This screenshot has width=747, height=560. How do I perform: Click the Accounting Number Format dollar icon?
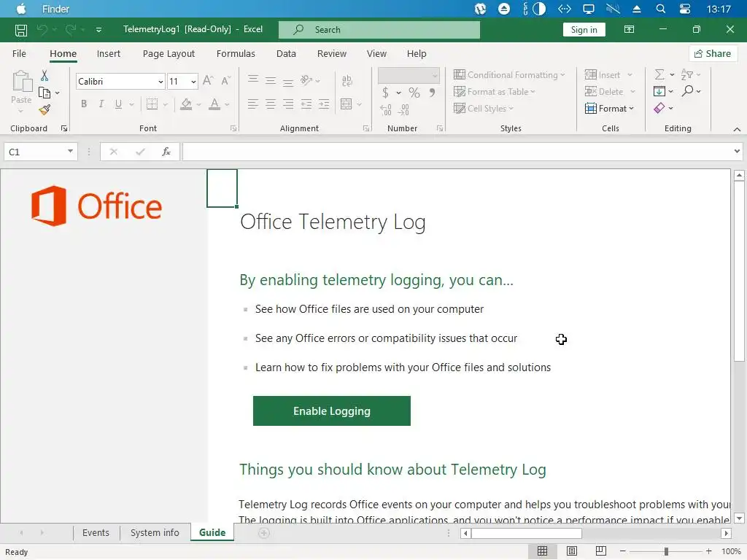click(x=385, y=93)
